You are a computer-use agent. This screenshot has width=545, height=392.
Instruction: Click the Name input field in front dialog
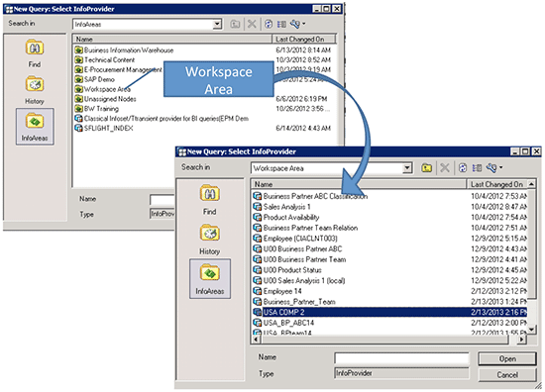click(x=401, y=358)
